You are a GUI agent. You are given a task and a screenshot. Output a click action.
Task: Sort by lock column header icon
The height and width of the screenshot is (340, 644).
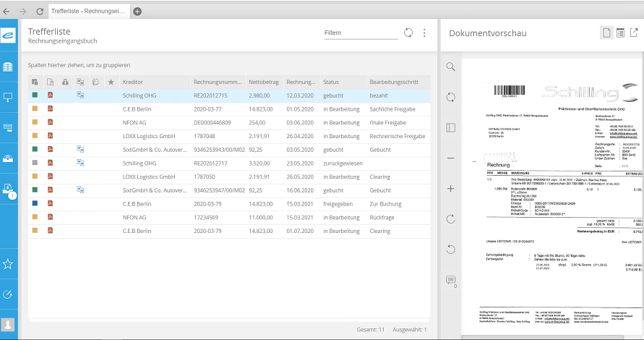(65, 82)
